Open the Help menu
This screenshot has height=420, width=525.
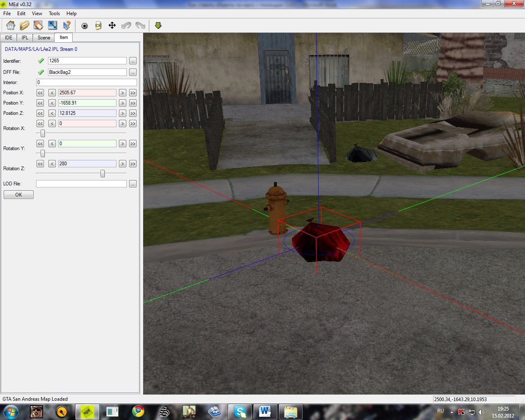(x=71, y=14)
